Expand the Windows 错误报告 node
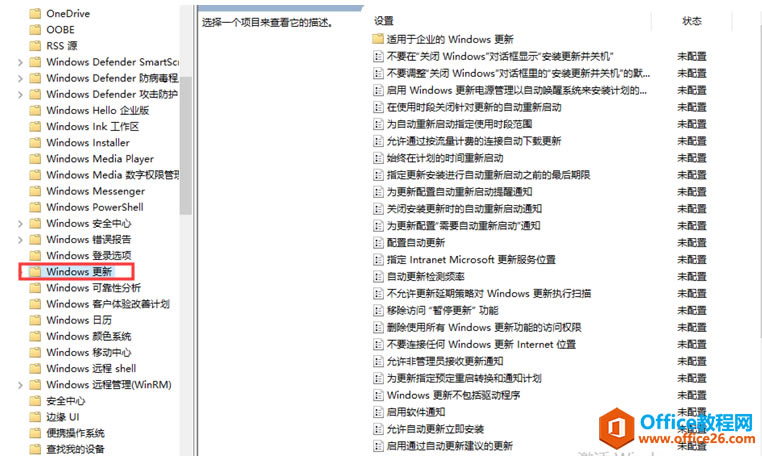Screen dimensions: 762x456 [20, 240]
